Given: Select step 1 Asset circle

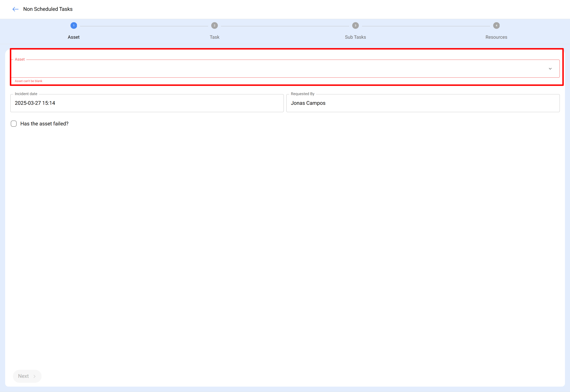Looking at the screenshot, I should pos(74,25).
